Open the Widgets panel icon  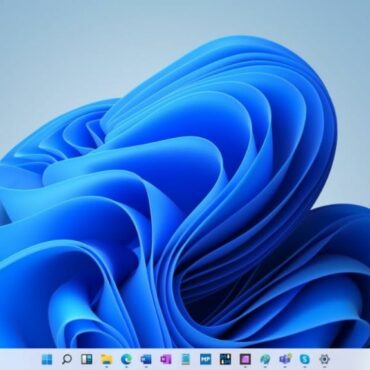(x=87, y=359)
